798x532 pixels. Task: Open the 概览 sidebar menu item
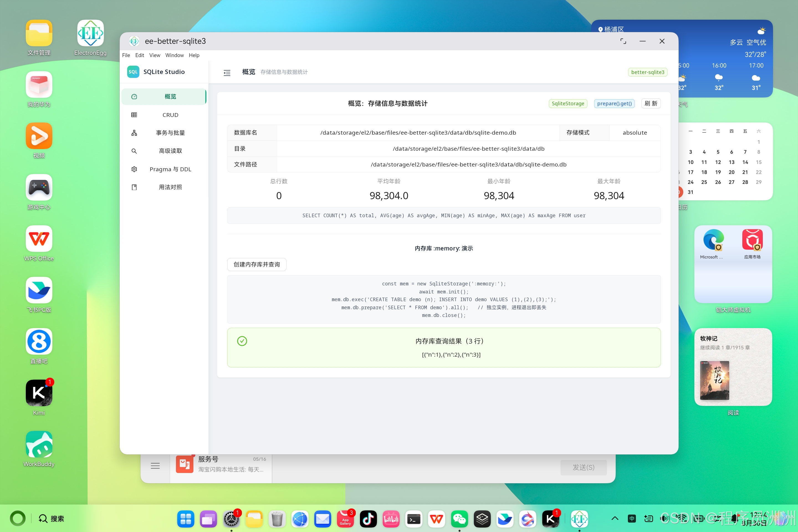(164, 97)
